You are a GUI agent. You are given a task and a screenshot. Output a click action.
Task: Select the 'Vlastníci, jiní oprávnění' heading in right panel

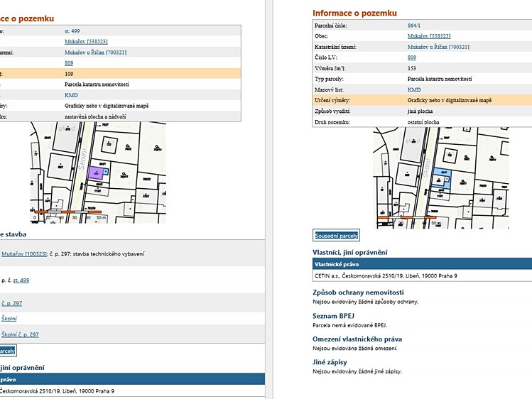coord(349,252)
